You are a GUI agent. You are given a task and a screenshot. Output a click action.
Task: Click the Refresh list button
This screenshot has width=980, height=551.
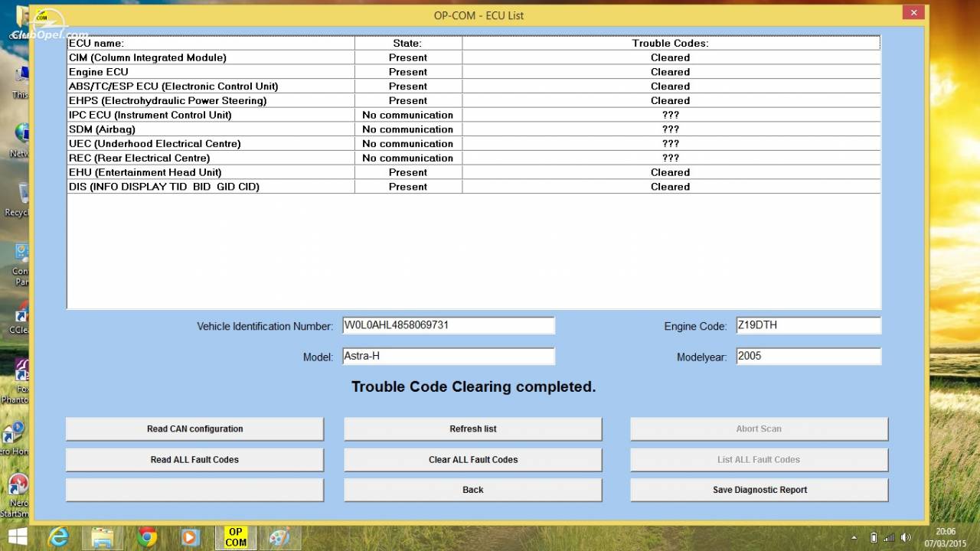point(472,429)
